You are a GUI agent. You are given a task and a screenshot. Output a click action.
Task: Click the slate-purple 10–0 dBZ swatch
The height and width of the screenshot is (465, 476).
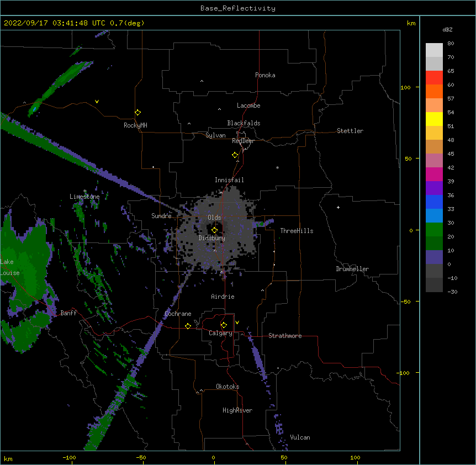434,257
